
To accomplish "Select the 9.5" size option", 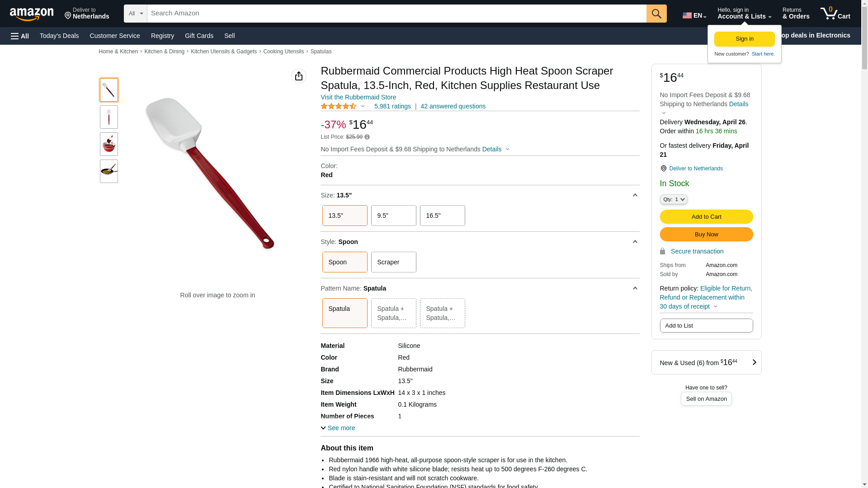I will point(393,216).
